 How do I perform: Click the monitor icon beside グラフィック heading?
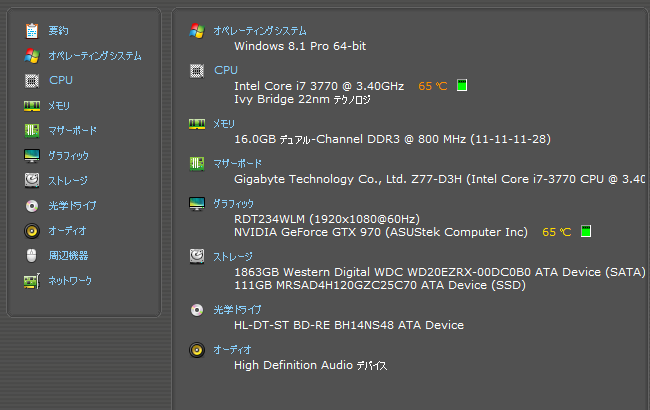197,204
